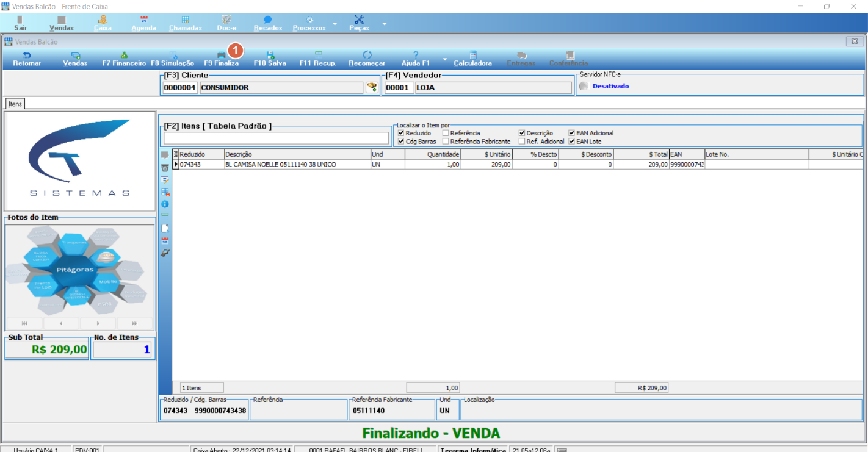Click the green bar icon in item sidebar
The width and height of the screenshot is (868, 452).
(x=165, y=215)
